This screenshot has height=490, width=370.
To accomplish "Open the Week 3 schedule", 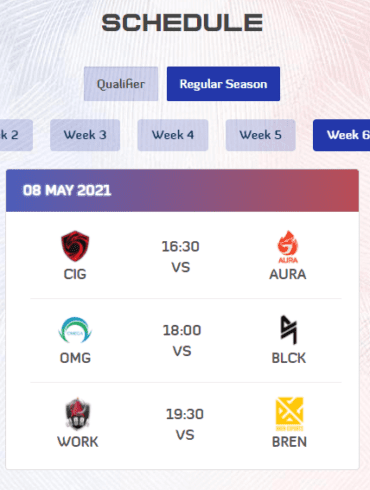I will pos(85,135).
